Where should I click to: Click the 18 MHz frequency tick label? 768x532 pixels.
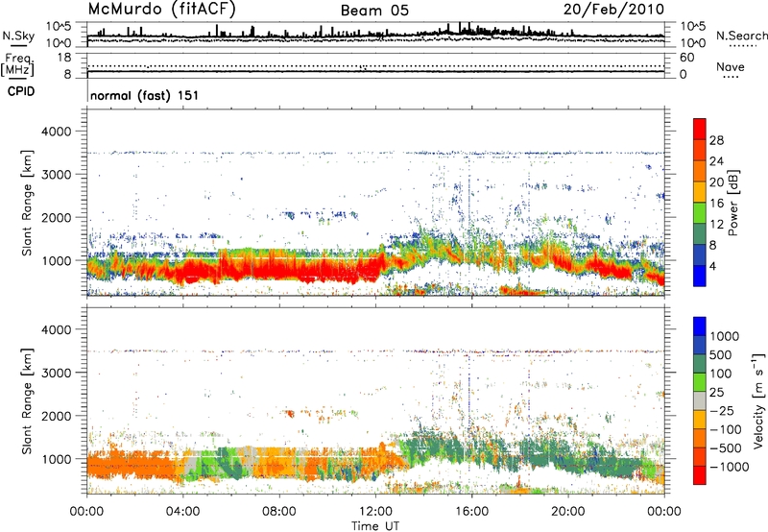click(64, 58)
